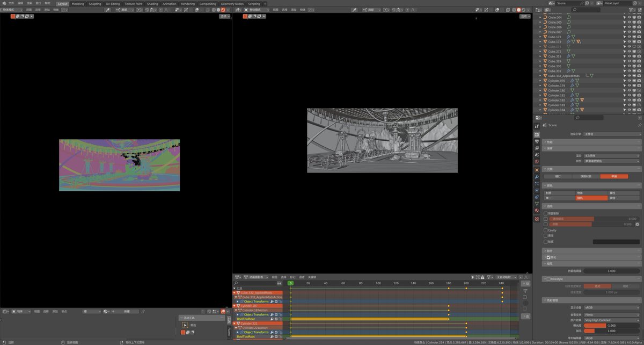Open the World properties tab icon

tap(537, 161)
